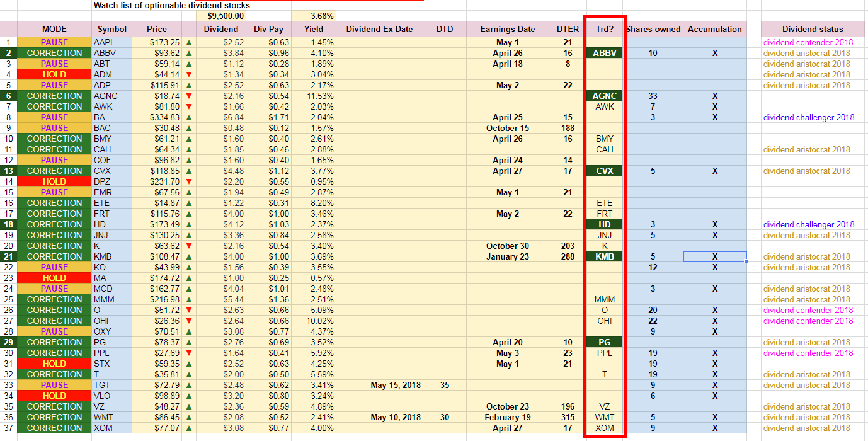
Task: Select the AAPL symbol cell
Action: tap(112, 42)
